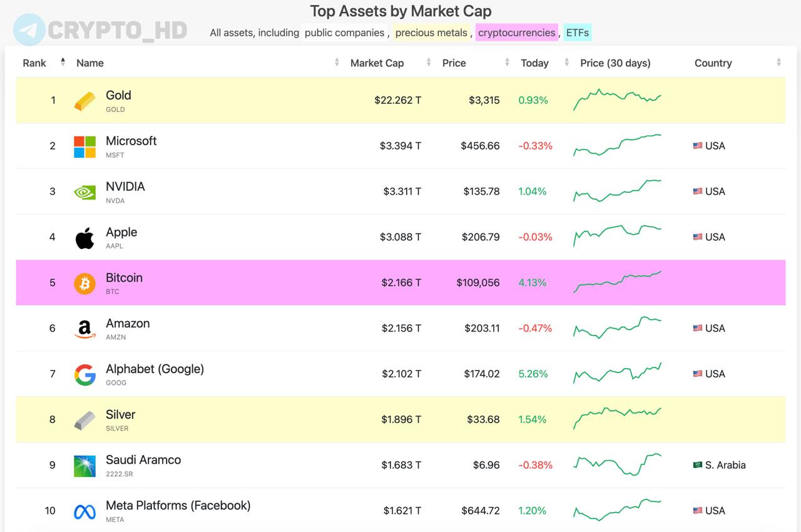Viewport: 801px width, 532px height.
Task: Sort by Price using its sort arrows
Action: pos(507,62)
